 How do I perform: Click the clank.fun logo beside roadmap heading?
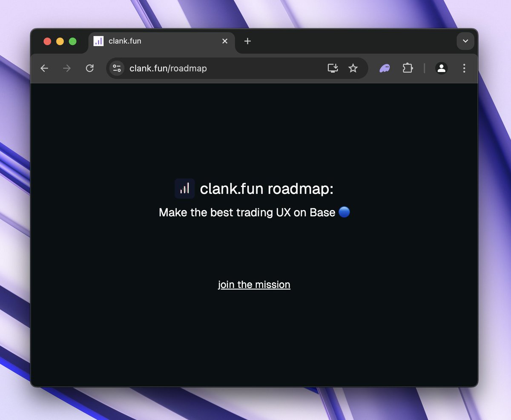(185, 188)
